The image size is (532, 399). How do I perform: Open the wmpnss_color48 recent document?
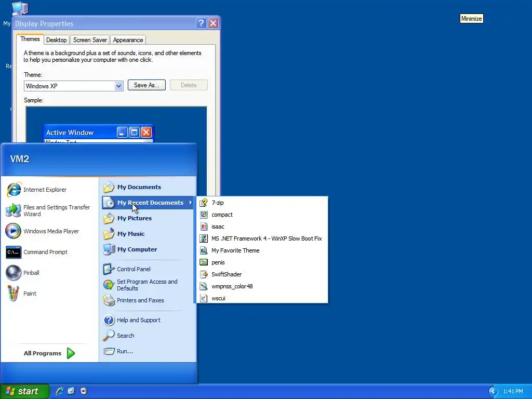(x=262, y=286)
